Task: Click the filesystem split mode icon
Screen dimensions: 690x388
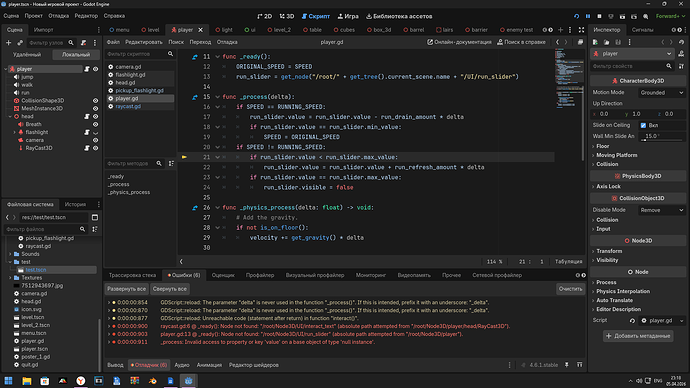Action: 95,217
